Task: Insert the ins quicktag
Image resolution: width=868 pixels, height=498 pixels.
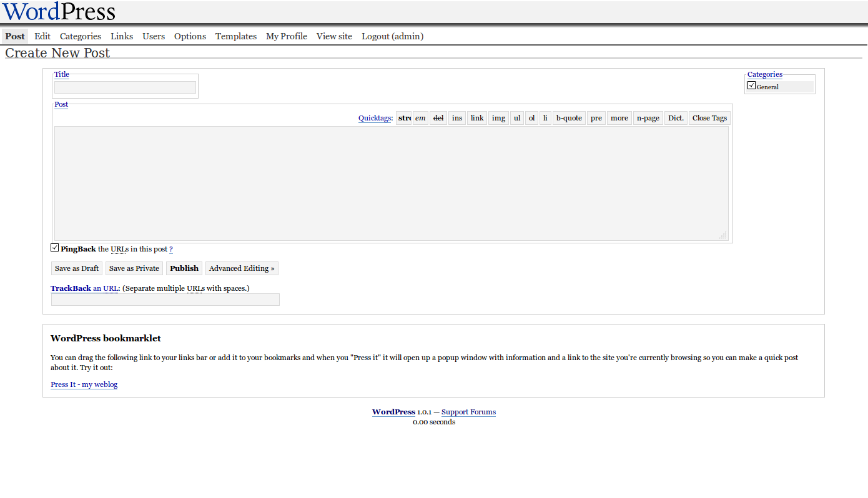Action: 457,118
